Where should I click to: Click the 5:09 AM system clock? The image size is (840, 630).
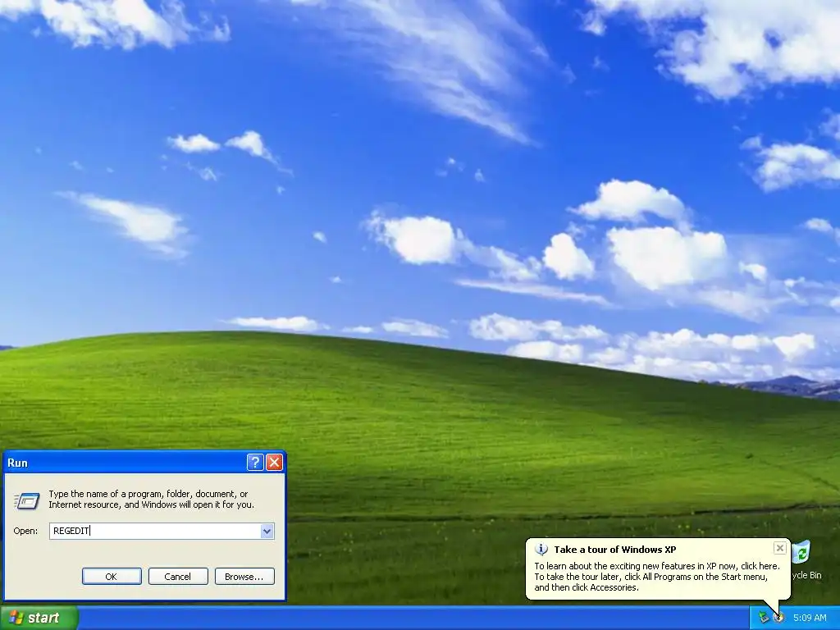(x=810, y=618)
